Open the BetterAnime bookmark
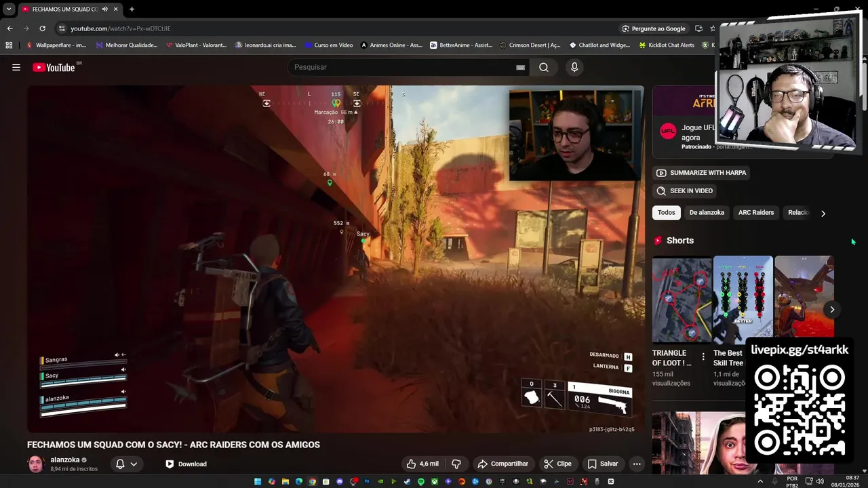Viewport: 868px width, 488px height. (461, 45)
